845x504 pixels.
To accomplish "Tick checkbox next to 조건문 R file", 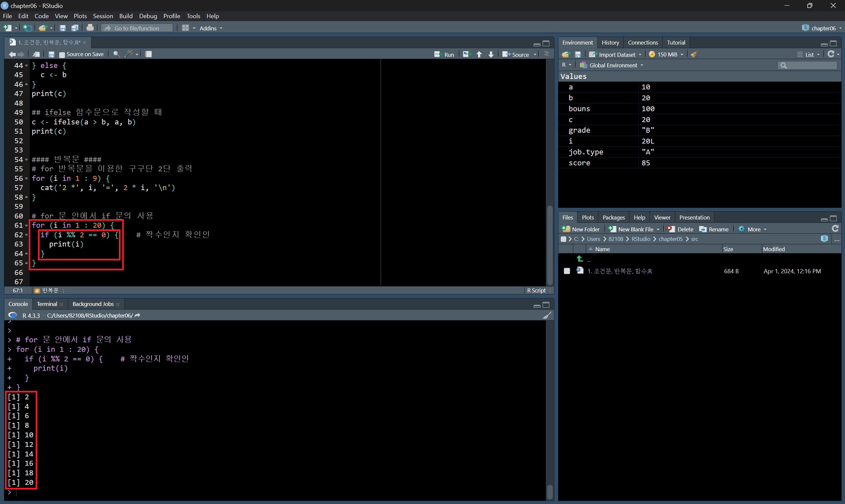I will click(567, 271).
